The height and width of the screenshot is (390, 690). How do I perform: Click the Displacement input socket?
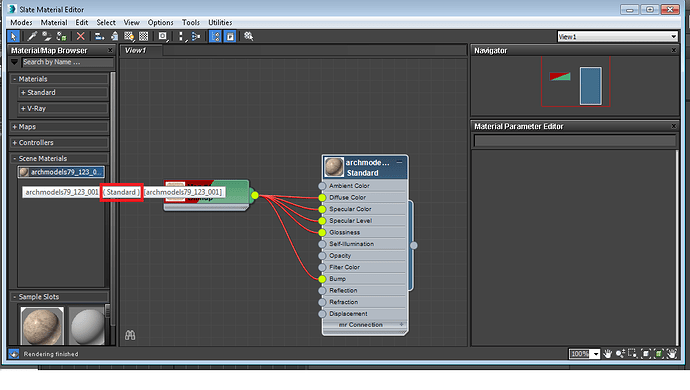tap(322, 314)
